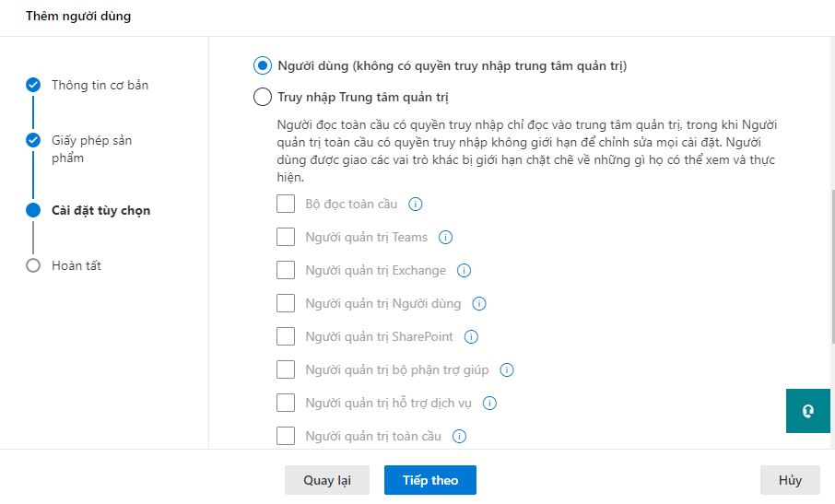Show info for Người quản trị Người dùng
835x504 pixels.
pyautogui.click(x=479, y=304)
